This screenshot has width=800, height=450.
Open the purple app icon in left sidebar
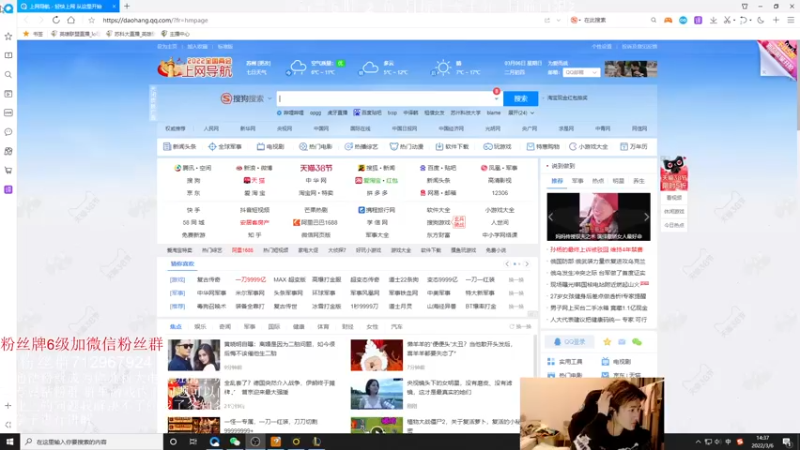8,189
